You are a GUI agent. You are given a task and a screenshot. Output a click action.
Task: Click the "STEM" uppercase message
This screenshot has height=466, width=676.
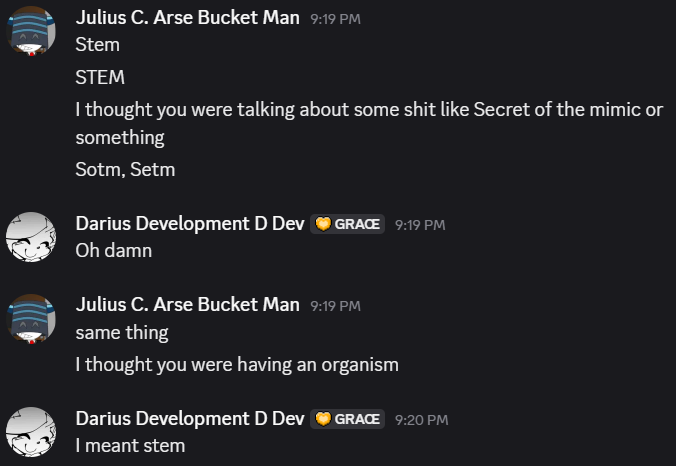(x=100, y=78)
